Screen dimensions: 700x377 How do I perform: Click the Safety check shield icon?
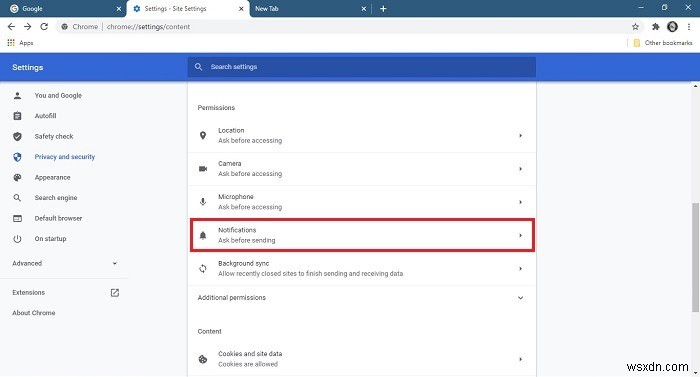[x=17, y=136]
